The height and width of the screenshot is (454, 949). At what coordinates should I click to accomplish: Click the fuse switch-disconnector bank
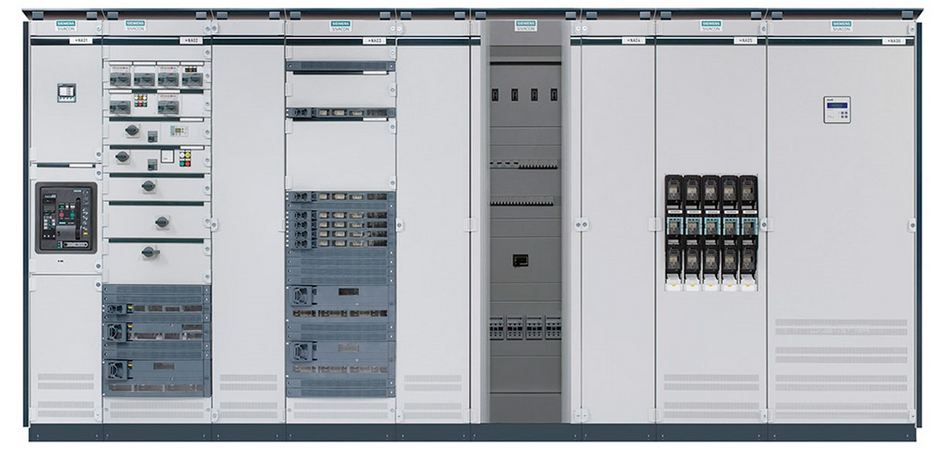click(x=711, y=232)
